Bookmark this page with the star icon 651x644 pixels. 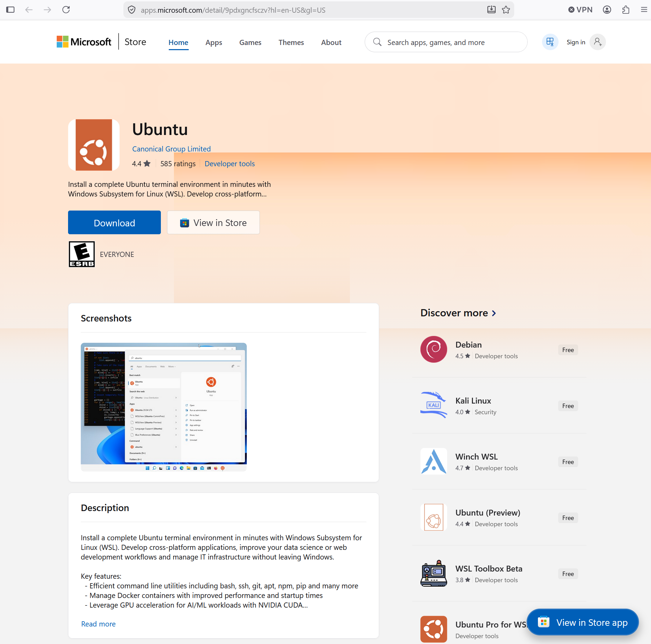(506, 10)
